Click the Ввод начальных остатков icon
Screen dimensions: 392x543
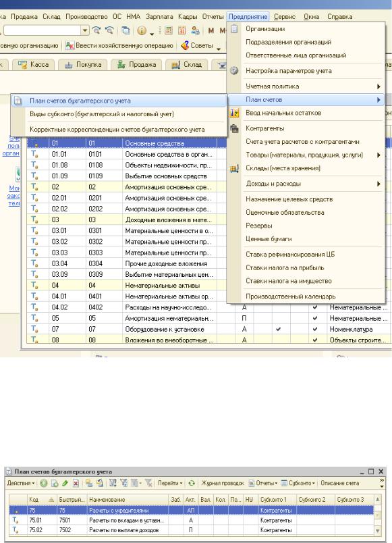coord(234,113)
